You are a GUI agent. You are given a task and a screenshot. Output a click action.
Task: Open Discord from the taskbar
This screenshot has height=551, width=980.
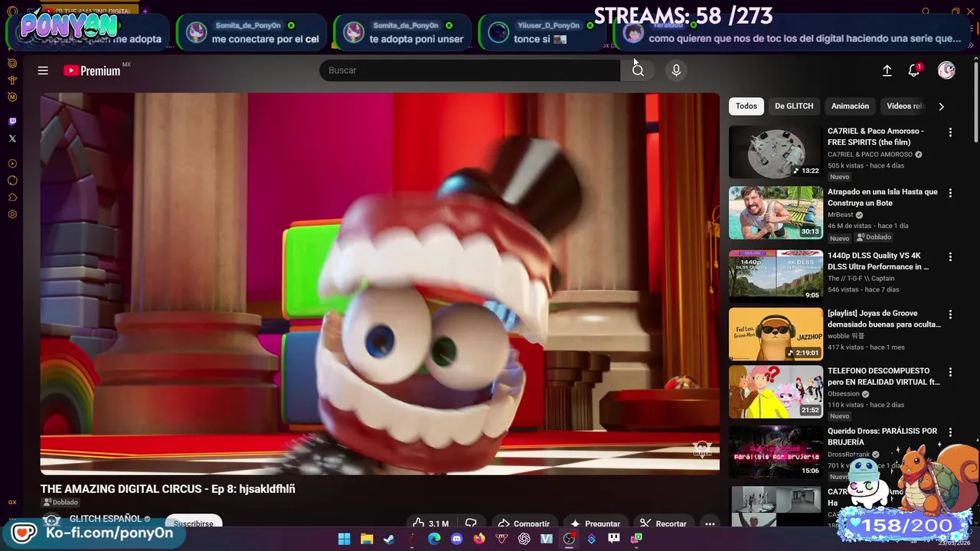[457, 539]
